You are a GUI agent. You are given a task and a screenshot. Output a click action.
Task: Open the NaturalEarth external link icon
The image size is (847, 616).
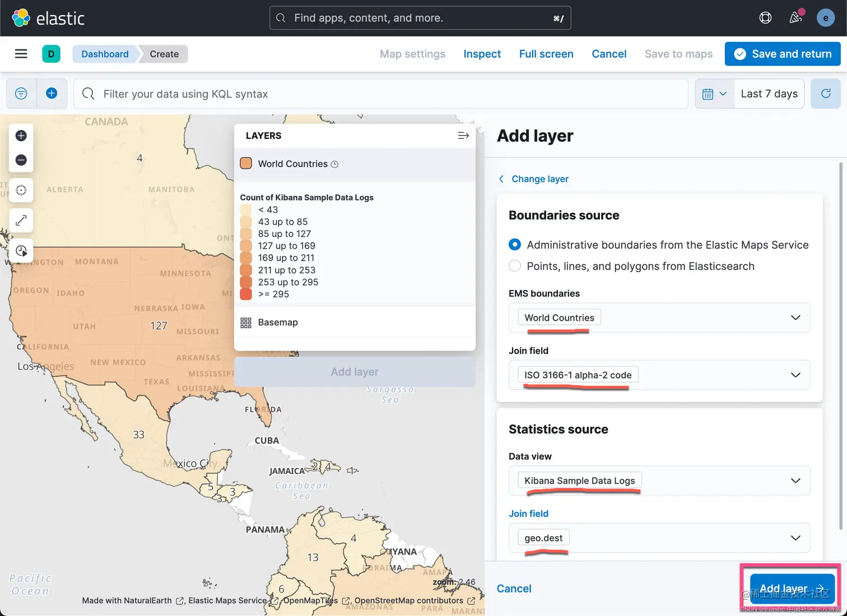[180, 601]
